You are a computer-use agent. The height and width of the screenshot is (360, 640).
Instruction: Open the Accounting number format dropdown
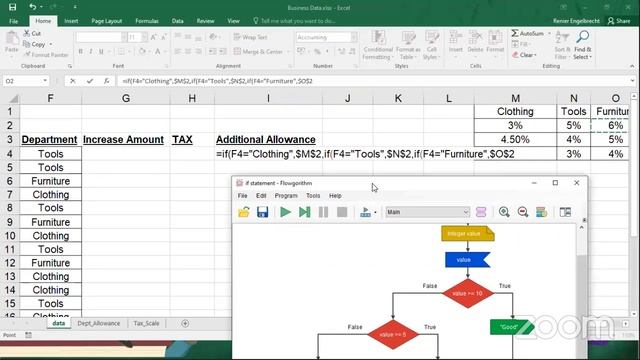[x=354, y=38]
